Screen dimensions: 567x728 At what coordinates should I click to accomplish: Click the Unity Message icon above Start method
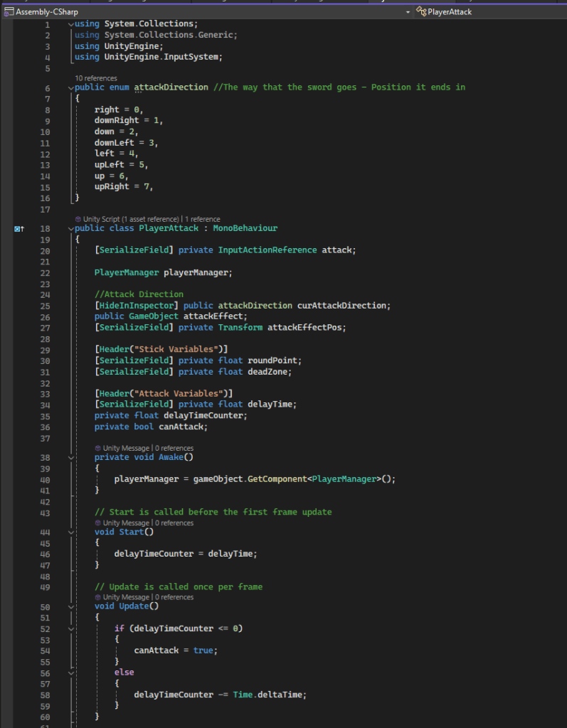coord(97,523)
